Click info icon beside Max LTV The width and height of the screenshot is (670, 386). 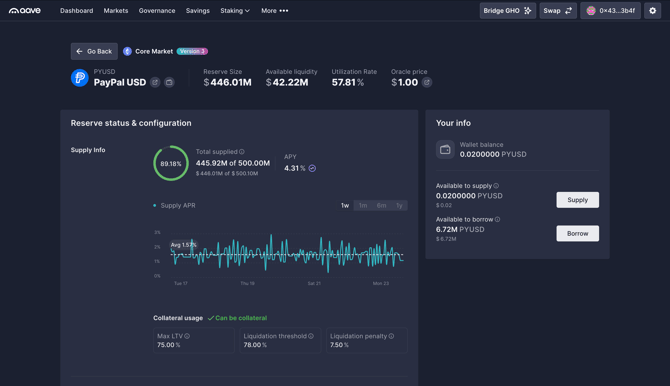(187, 336)
